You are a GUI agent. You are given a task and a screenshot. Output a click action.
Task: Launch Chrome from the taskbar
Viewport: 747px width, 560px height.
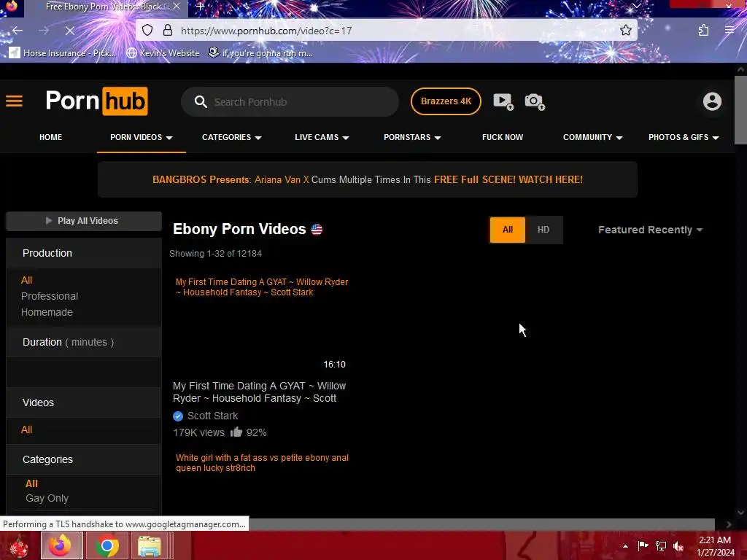pyautogui.click(x=107, y=545)
